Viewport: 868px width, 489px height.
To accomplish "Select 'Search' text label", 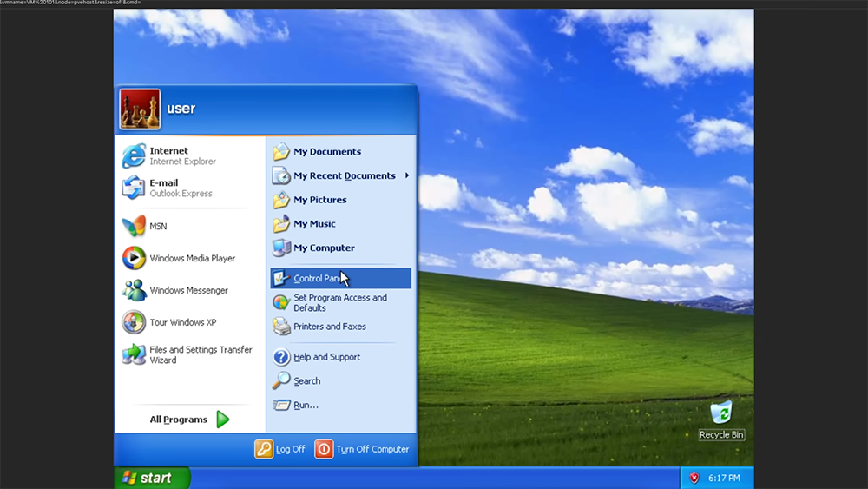I will pos(306,381).
